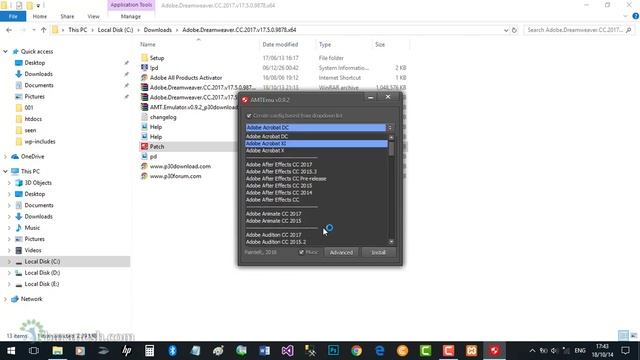The image size is (640, 360).
Task: Select the www.p30forum.com shortcut icon
Action: pyautogui.click(x=144, y=176)
